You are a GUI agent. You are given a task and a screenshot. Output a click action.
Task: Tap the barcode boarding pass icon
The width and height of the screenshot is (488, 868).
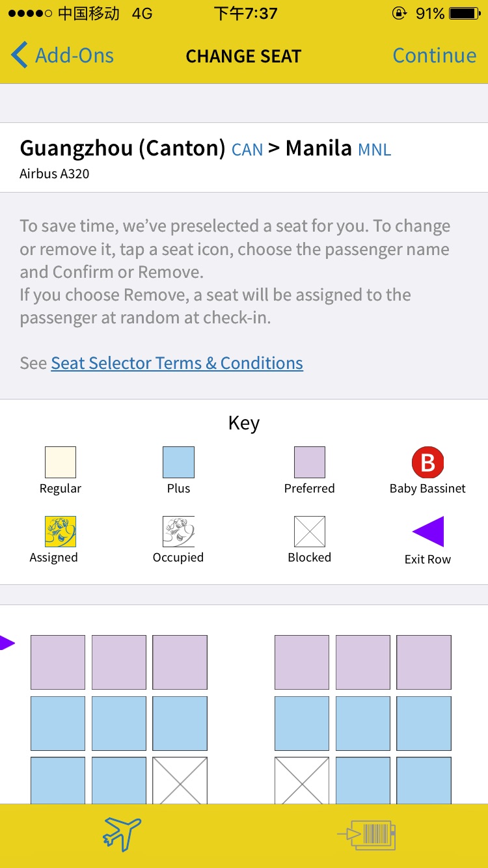point(366,835)
